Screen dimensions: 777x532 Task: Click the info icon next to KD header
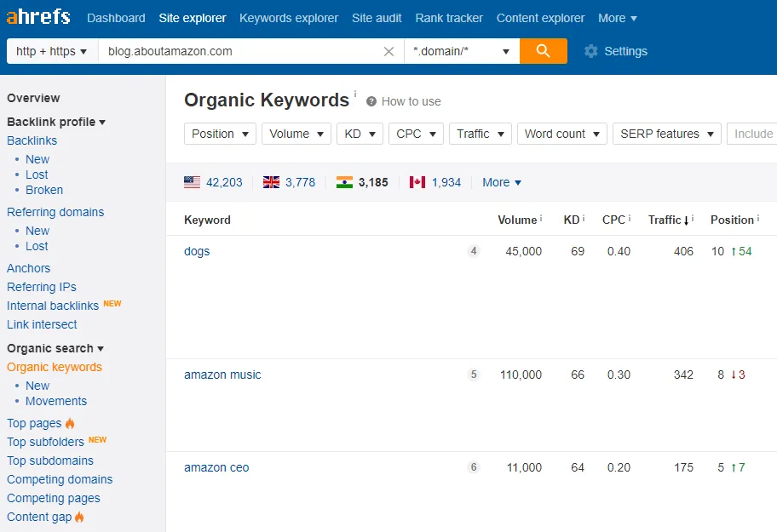point(584,218)
